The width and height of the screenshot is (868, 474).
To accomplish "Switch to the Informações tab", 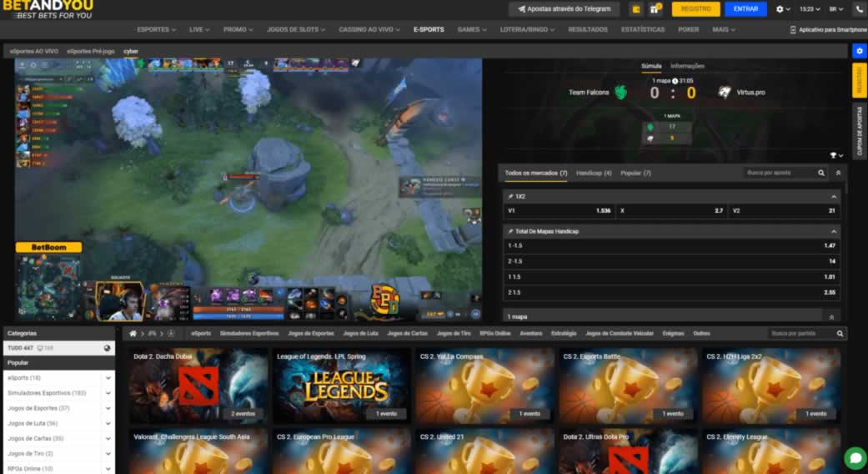I will (x=687, y=66).
